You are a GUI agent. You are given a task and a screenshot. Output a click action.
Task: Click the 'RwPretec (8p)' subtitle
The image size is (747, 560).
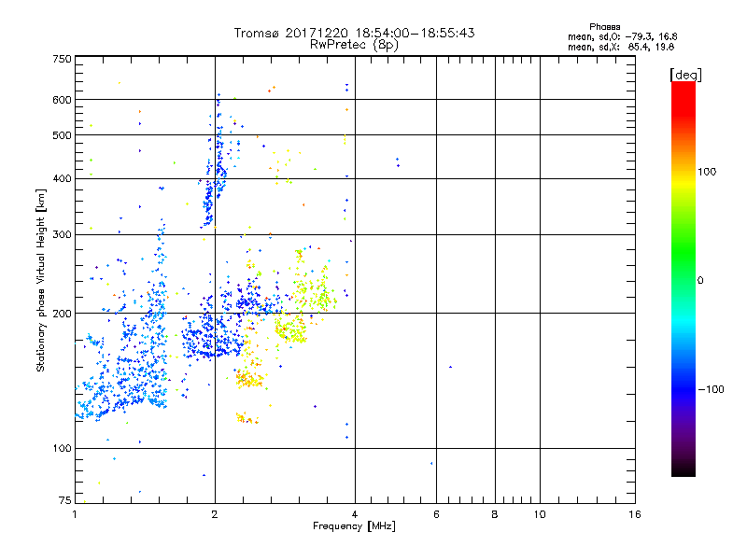tap(354, 45)
